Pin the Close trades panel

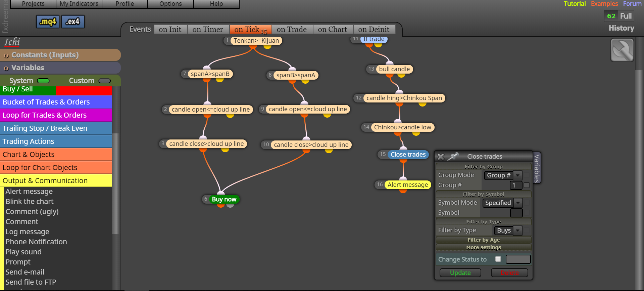(453, 156)
